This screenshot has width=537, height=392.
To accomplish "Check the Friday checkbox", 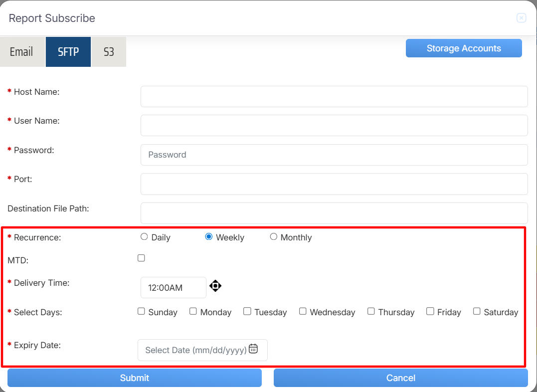I will 430,311.
